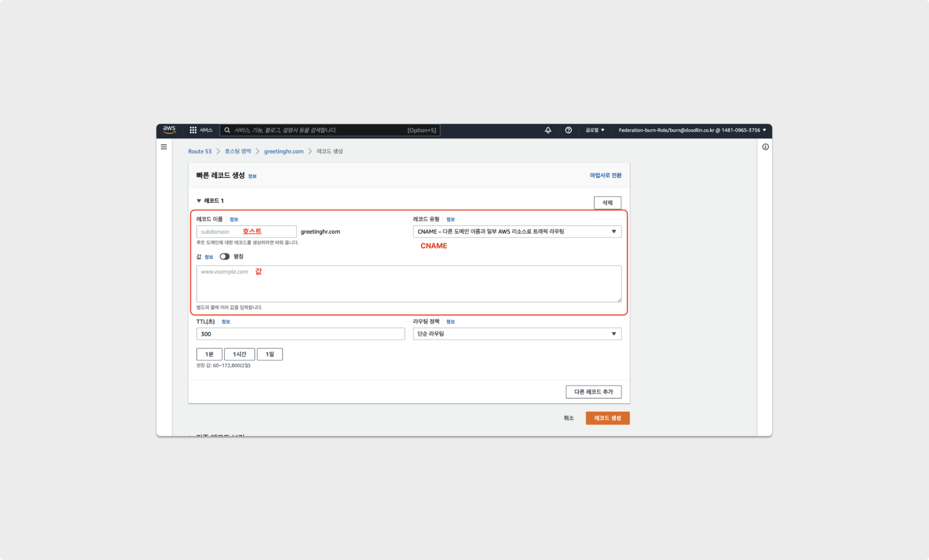This screenshot has width=929, height=560.
Task: Toggle the 별칭 alias switch
Action: pos(225,256)
